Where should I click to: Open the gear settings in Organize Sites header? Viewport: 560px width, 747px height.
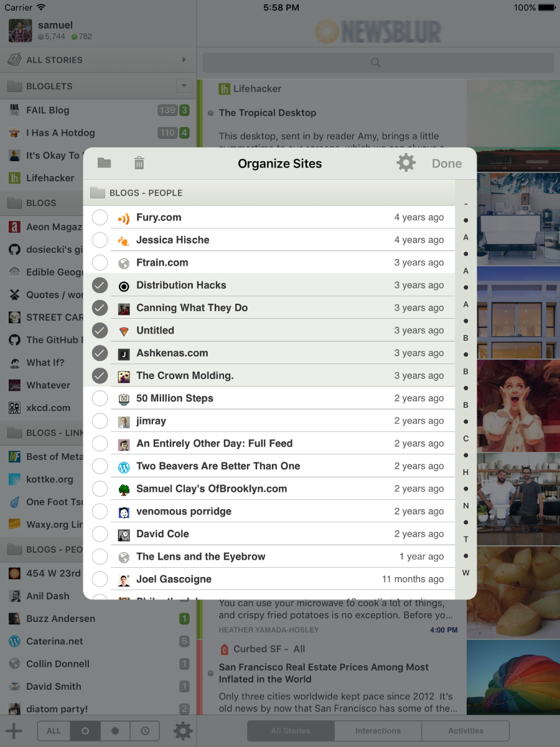click(406, 163)
